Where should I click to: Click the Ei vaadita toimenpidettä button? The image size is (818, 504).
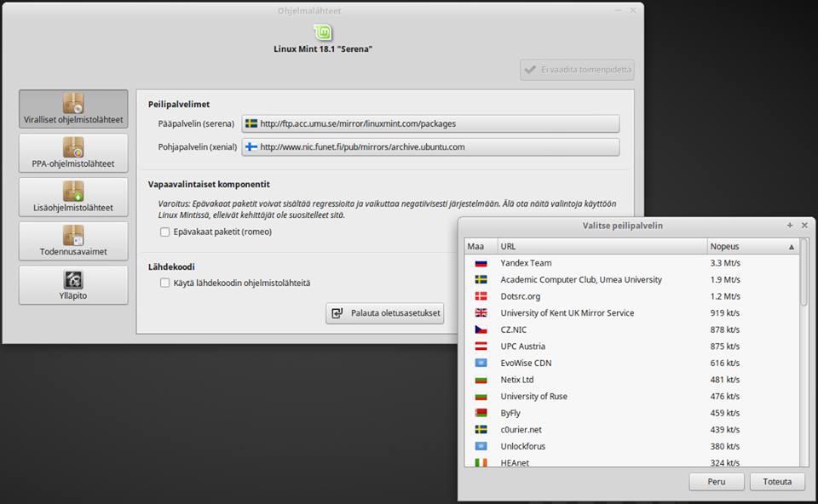[x=577, y=70]
